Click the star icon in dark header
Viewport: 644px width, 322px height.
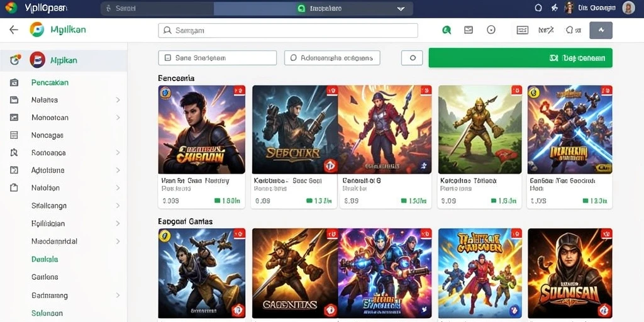click(555, 8)
